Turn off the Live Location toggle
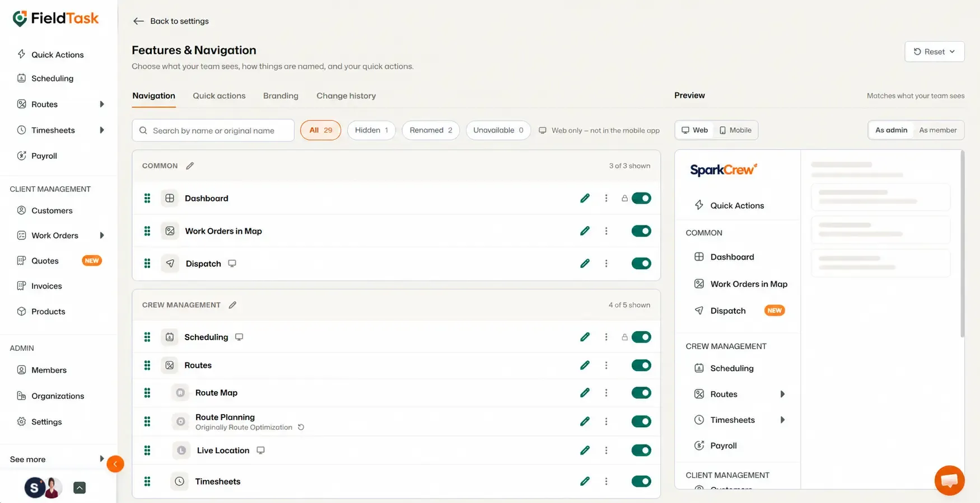The width and height of the screenshot is (980, 503). point(641,450)
